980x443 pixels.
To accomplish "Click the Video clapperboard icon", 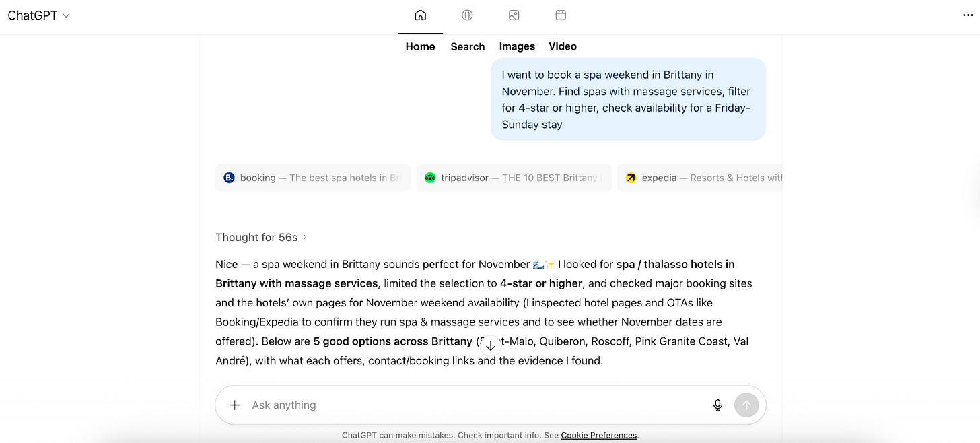I will point(561,15).
